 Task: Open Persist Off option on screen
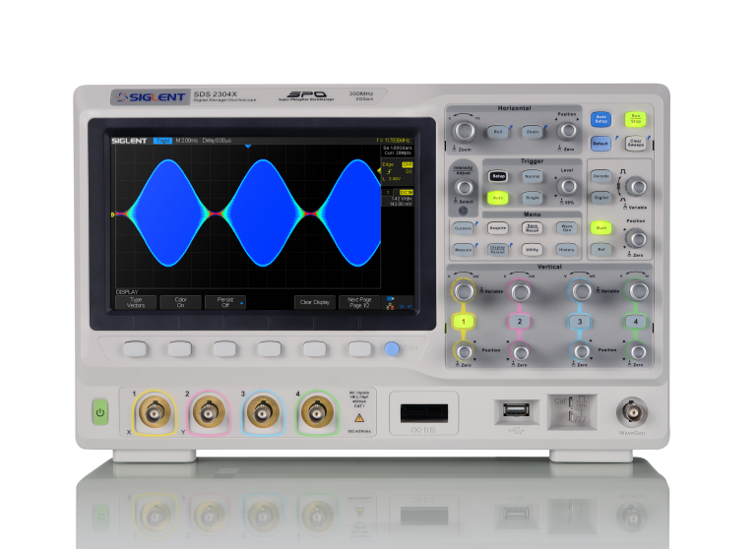[225, 302]
